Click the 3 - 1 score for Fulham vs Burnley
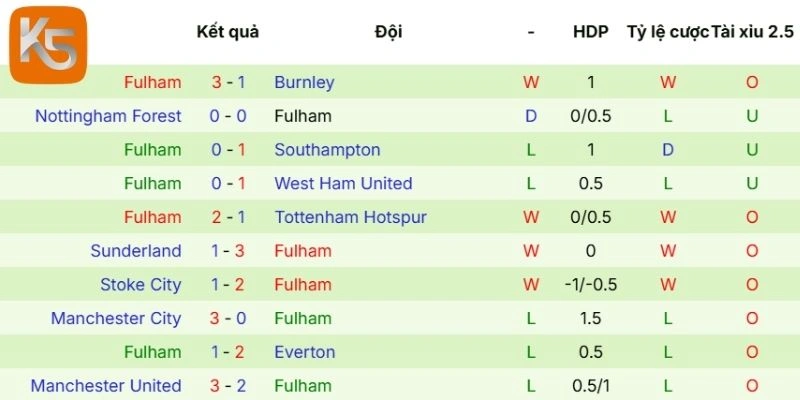Image resolution: width=800 pixels, height=400 pixels. (x=228, y=82)
